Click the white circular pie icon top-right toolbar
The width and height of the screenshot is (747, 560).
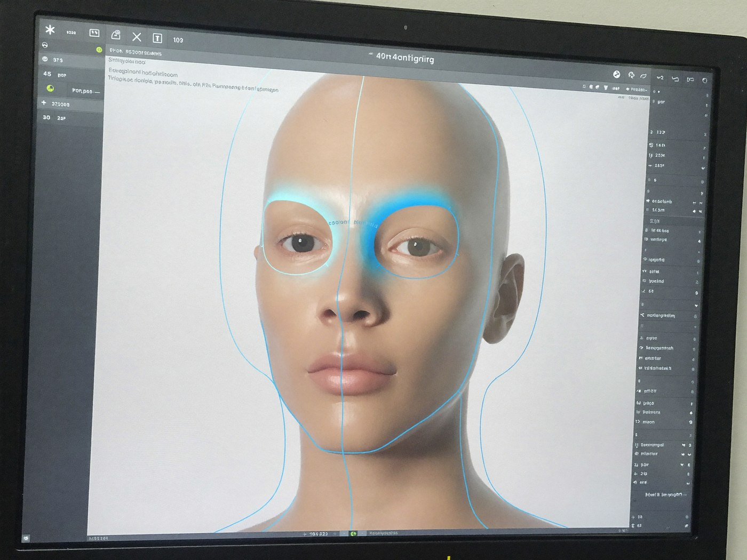pos(616,75)
